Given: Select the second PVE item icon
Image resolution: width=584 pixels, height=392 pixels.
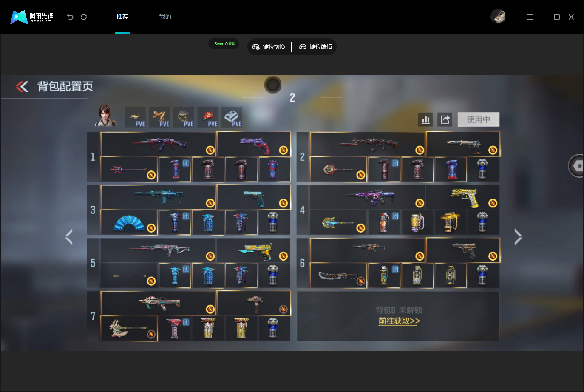Looking at the screenshot, I should [159, 117].
